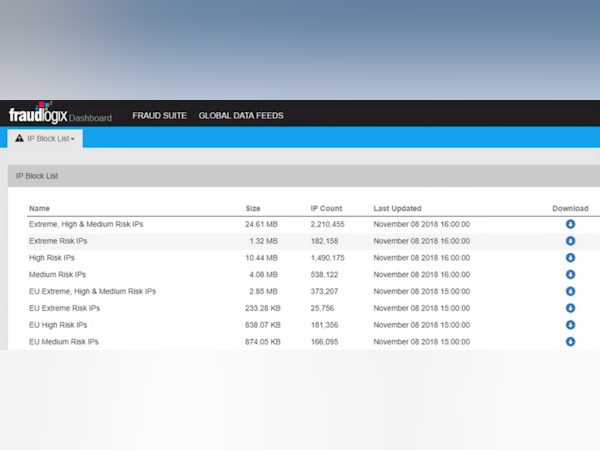Screen dimensions: 600x450
Task: Download the EU Medium Risk IPs list
Action: point(570,342)
